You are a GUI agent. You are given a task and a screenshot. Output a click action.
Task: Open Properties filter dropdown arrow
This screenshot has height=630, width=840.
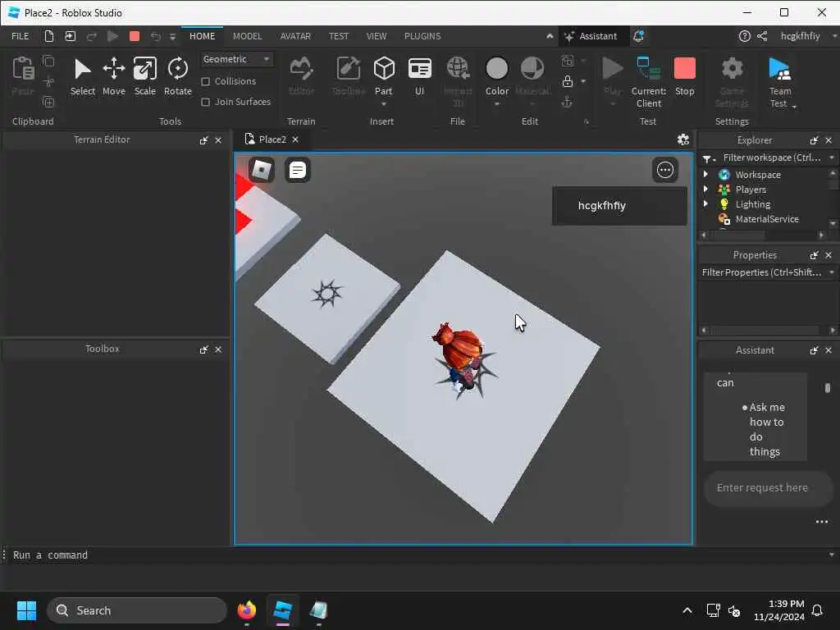pyautogui.click(x=832, y=272)
